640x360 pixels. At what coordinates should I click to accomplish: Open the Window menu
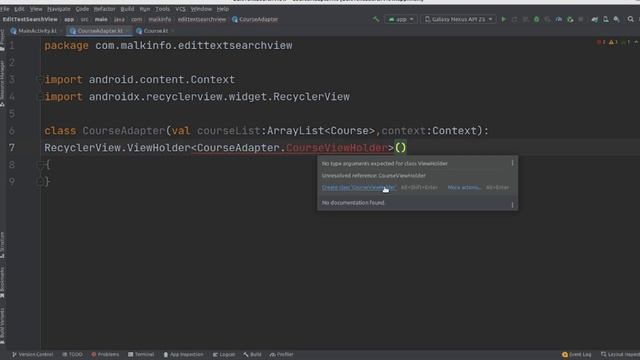tap(201, 9)
